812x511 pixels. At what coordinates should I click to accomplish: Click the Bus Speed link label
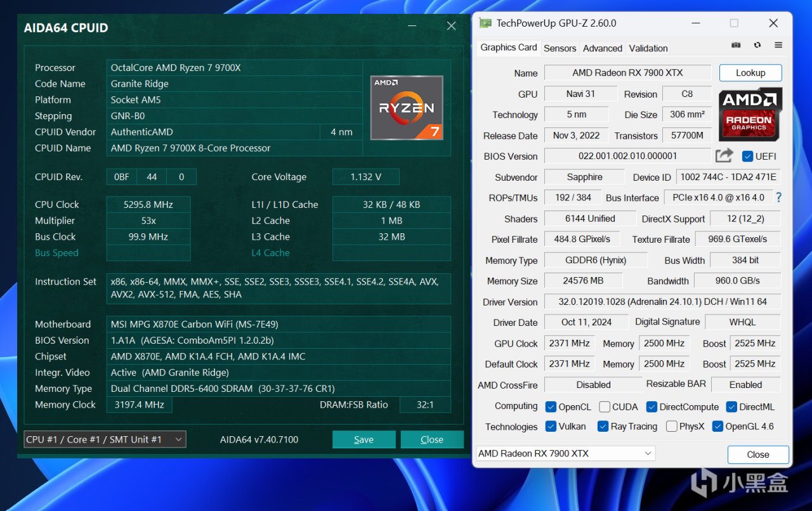click(56, 253)
